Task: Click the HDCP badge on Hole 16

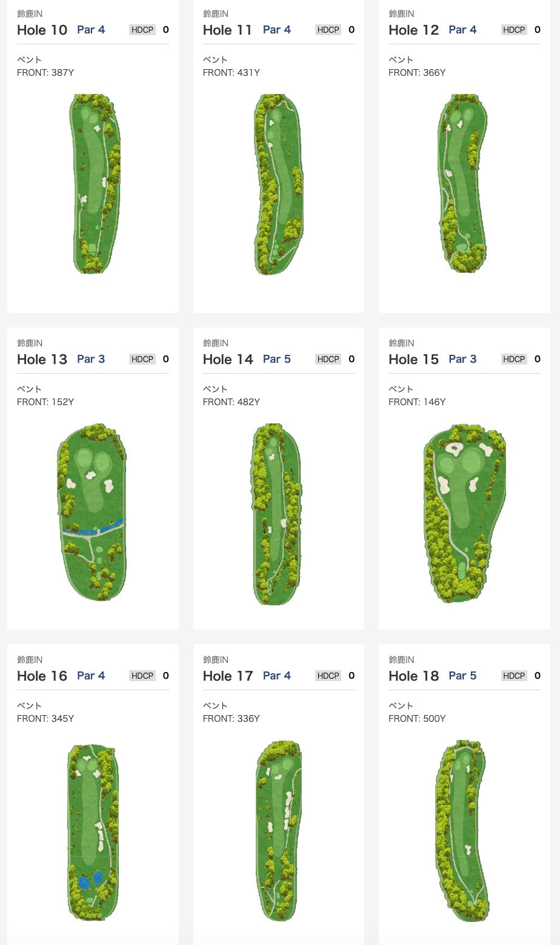Action: 142,676
